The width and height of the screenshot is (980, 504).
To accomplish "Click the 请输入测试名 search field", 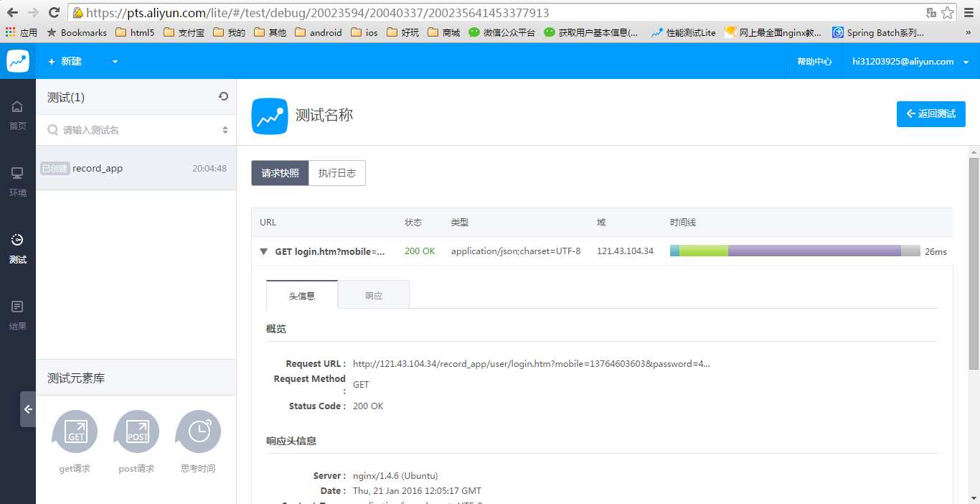I will pos(136,130).
